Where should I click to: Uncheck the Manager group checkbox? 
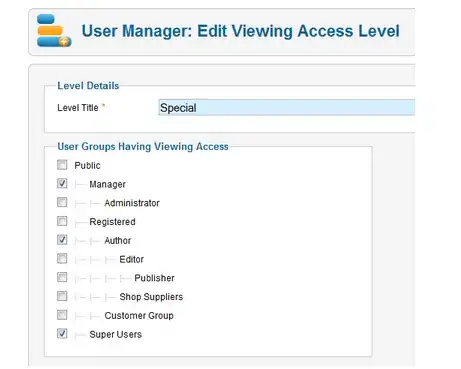tap(62, 183)
